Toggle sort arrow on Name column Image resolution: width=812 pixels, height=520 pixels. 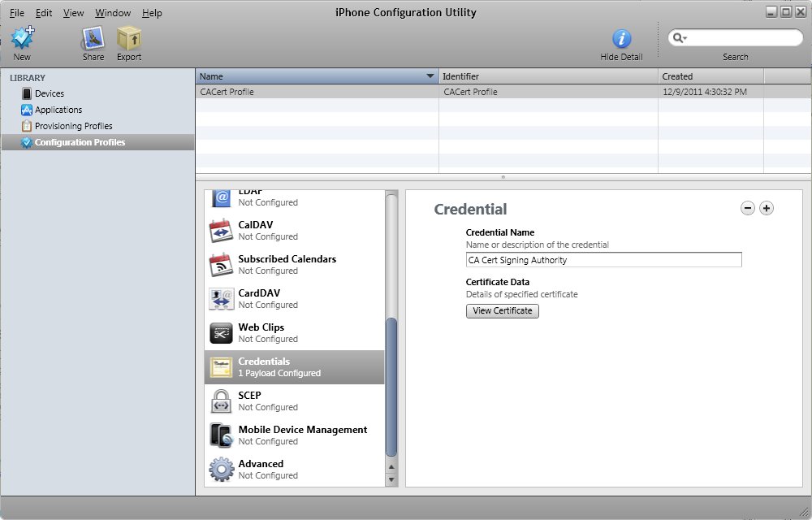pos(430,76)
